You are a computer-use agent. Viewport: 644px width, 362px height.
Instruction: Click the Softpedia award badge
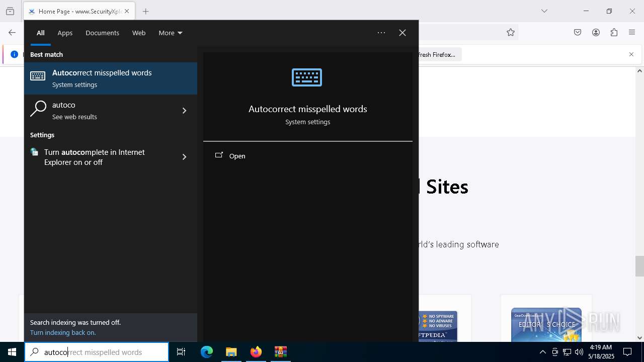[x=438, y=326]
